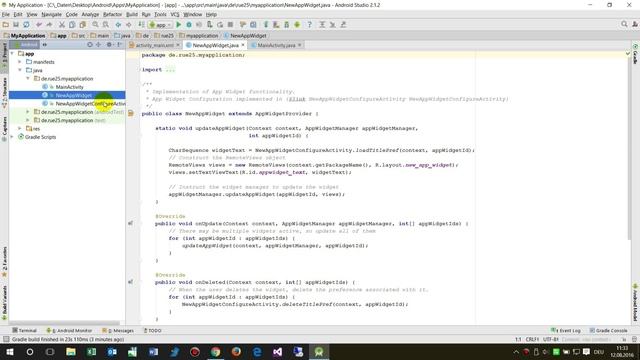Click the Attach debugger to process icon

coord(209,25)
